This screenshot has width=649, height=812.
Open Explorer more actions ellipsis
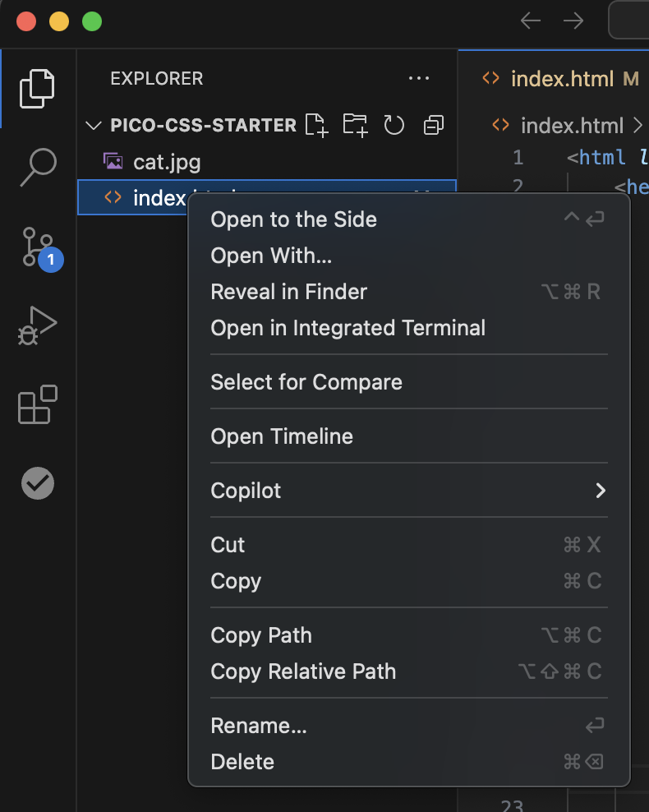[x=418, y=79]
